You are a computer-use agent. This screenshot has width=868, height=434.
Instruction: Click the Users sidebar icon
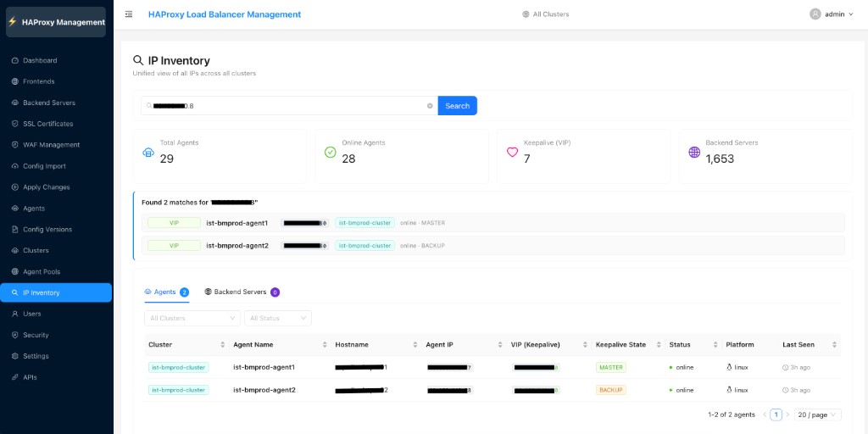tap(15, 314)
